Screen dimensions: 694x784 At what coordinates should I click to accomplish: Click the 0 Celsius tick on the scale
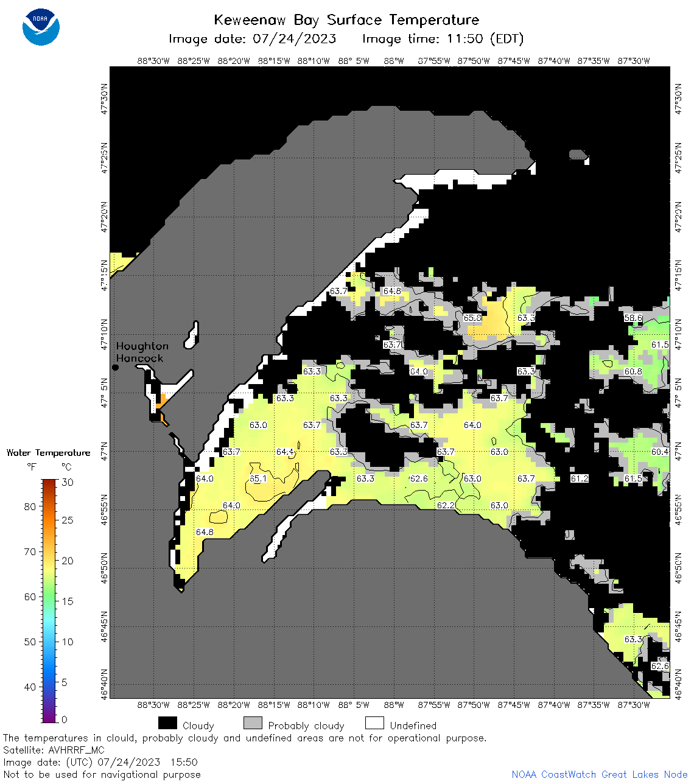tap(65, 719)
